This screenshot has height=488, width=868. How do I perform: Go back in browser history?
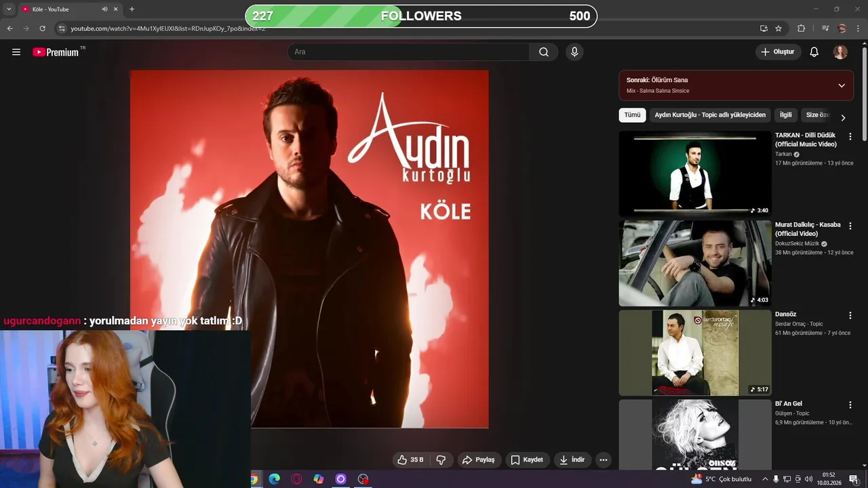9,28
